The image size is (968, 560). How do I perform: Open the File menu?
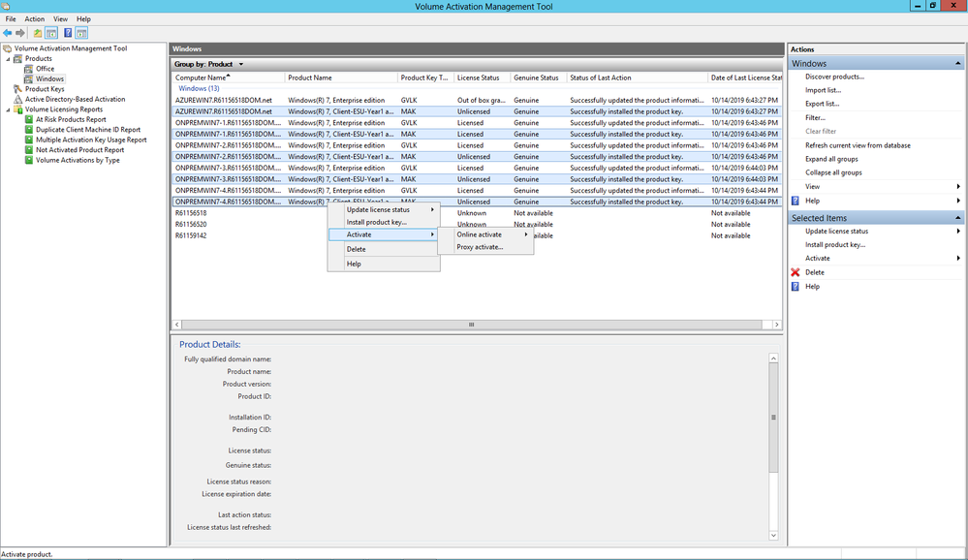tap(11, 19)
